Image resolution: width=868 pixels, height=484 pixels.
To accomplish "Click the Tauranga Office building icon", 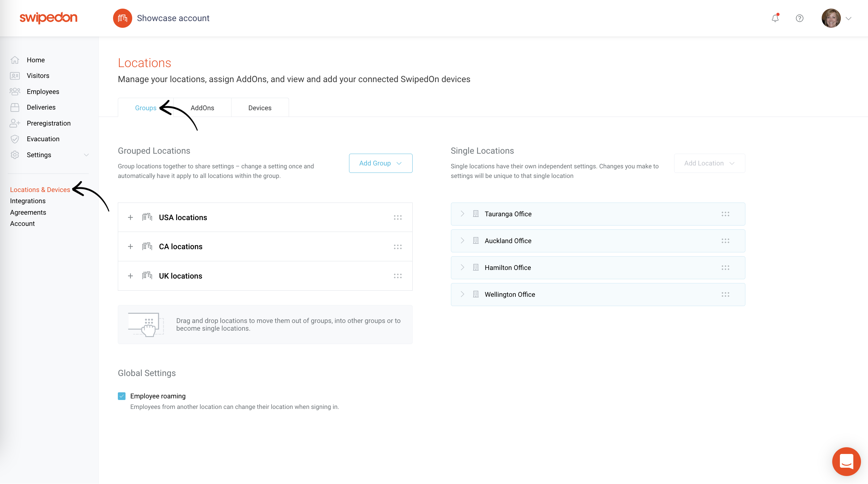I will (476, 214).
